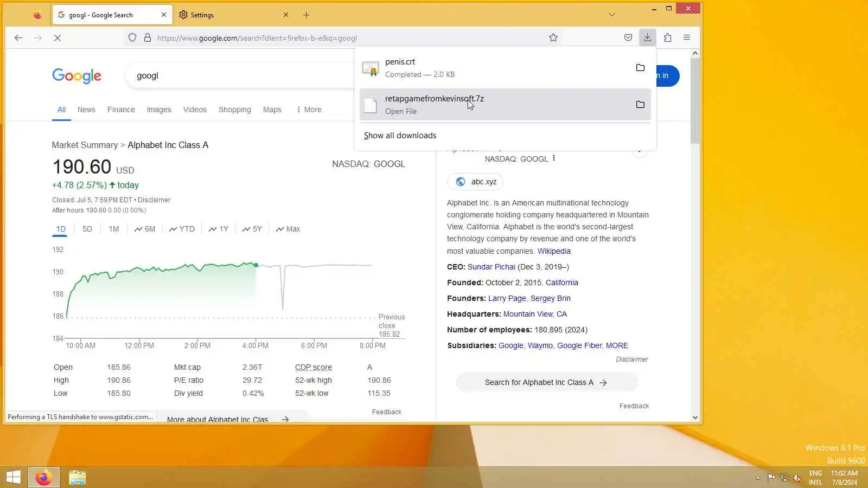The image size is (868, 488).
Task: Focus the address bar URL
Action: tap(347, 38)
